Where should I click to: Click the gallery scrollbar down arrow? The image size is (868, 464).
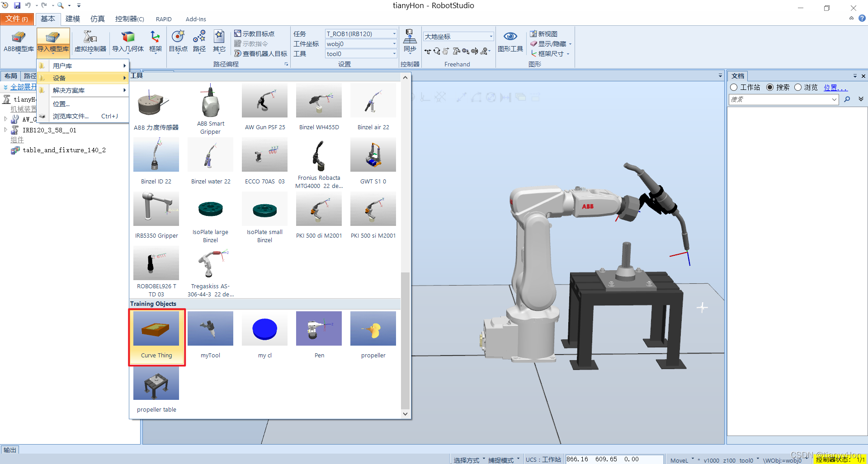pyautogui.click(x=405, y=414)
